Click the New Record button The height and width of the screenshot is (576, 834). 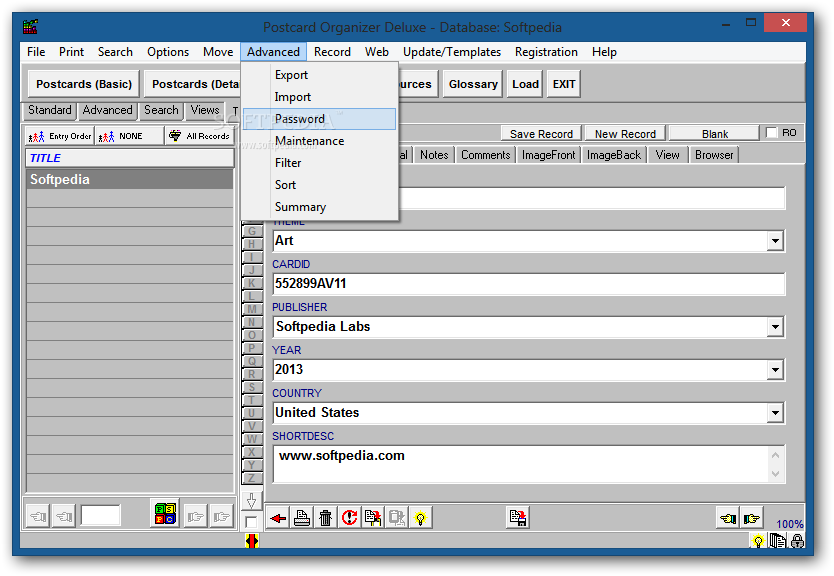(x=625, y=133)
